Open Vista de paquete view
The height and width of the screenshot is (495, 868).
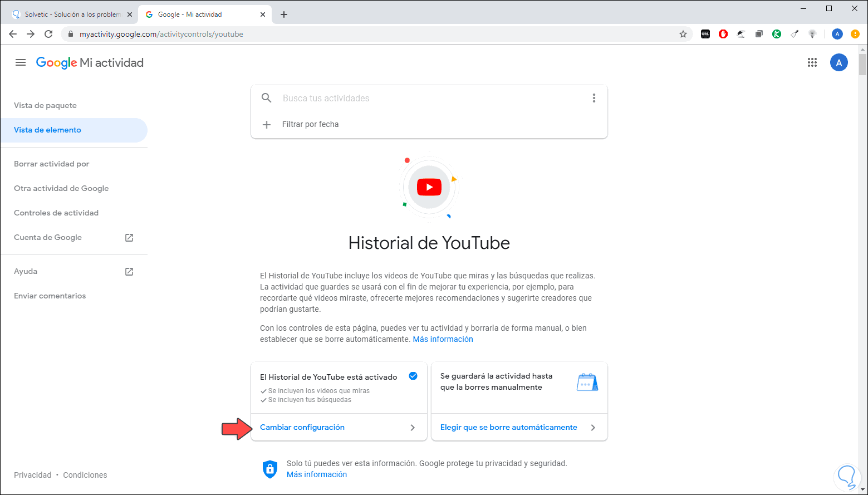click(45, 105)
